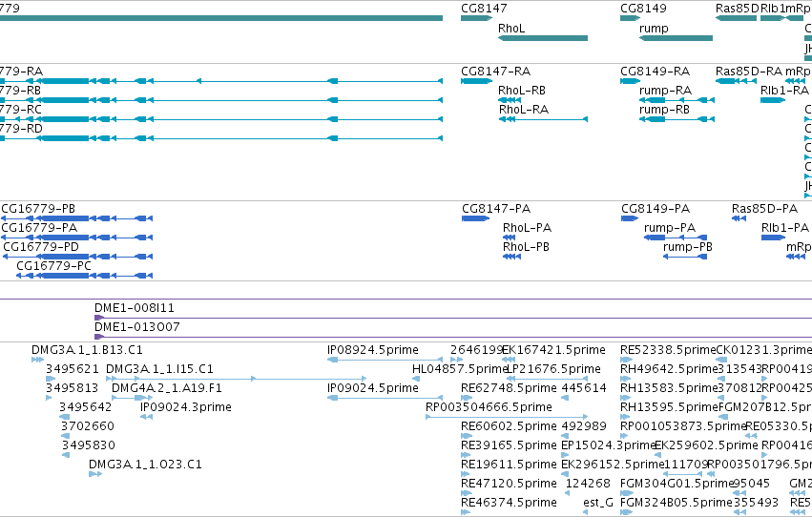Click protein label CG16779-PA
812x517 pixels.
(x=39, y=228)
